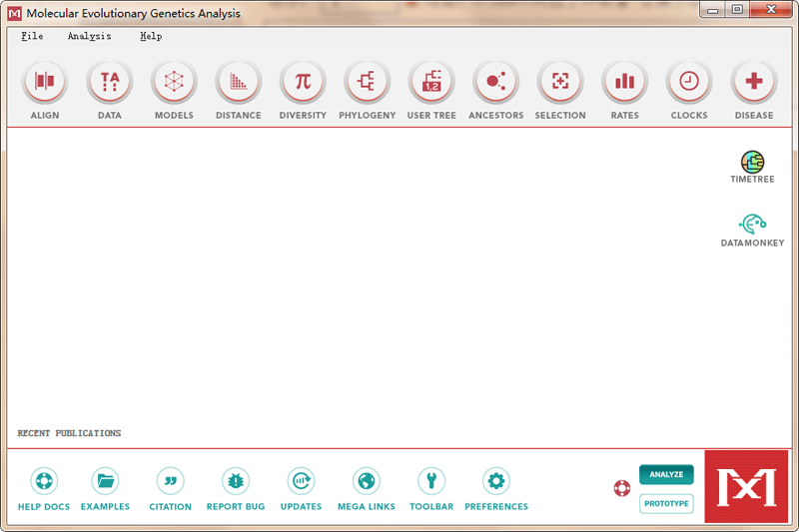Click the red lifebuoy icon near ANALYZE
799x532 pixels.
[621, 489]
